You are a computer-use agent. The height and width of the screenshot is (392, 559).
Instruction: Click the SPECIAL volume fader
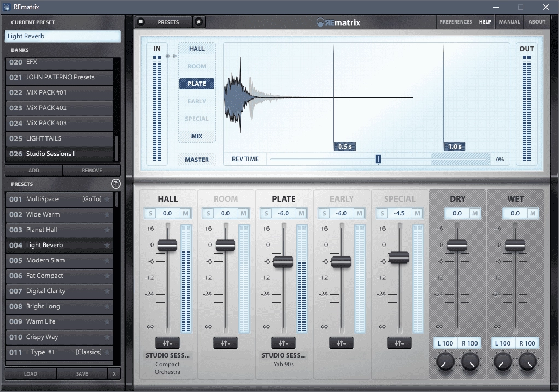(399, 257)
